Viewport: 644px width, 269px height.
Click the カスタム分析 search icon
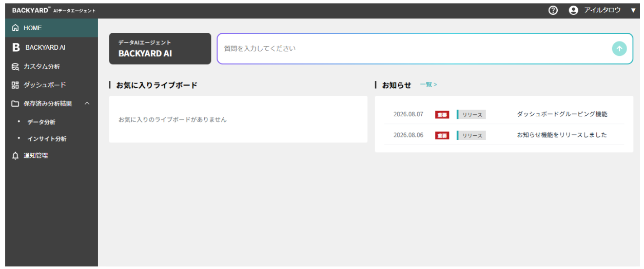[x=15, y=67]
